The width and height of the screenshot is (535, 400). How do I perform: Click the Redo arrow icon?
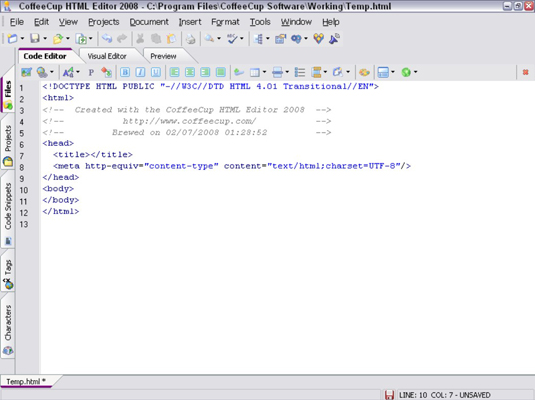pos(122,39)
